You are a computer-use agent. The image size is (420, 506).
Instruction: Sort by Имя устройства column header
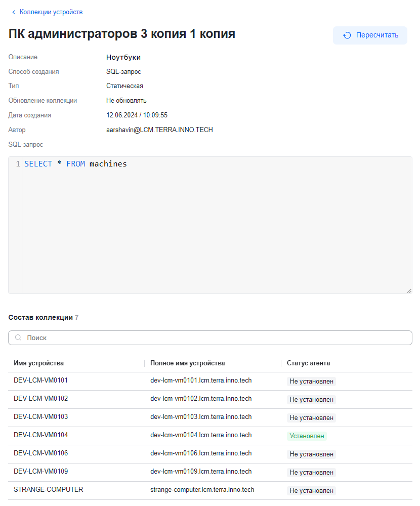pos(39,363)
